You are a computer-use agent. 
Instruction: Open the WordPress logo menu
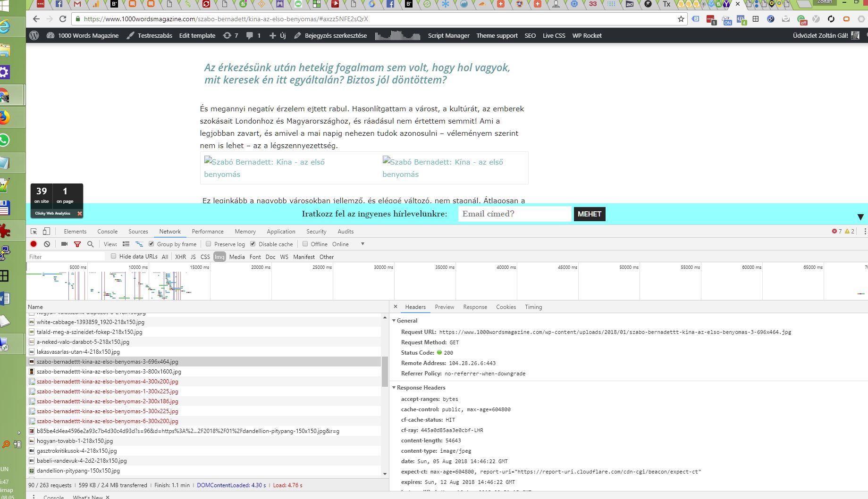coord(34,35)
